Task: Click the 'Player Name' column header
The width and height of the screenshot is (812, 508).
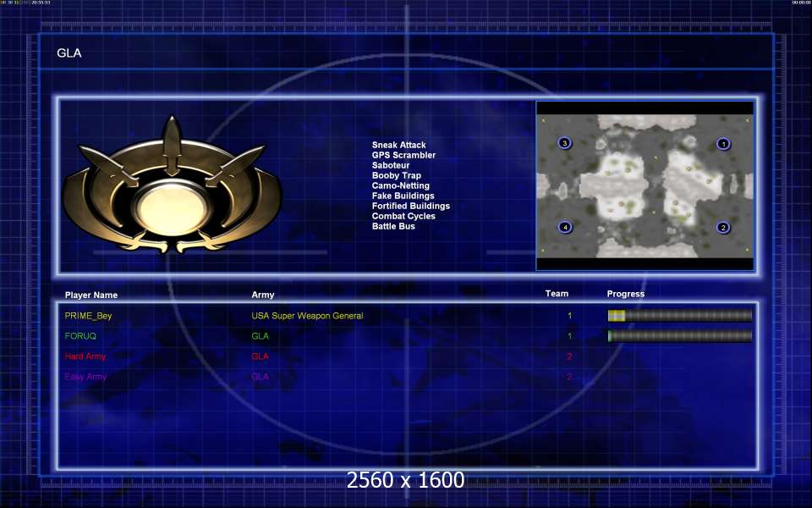Action: click(91, 295)
